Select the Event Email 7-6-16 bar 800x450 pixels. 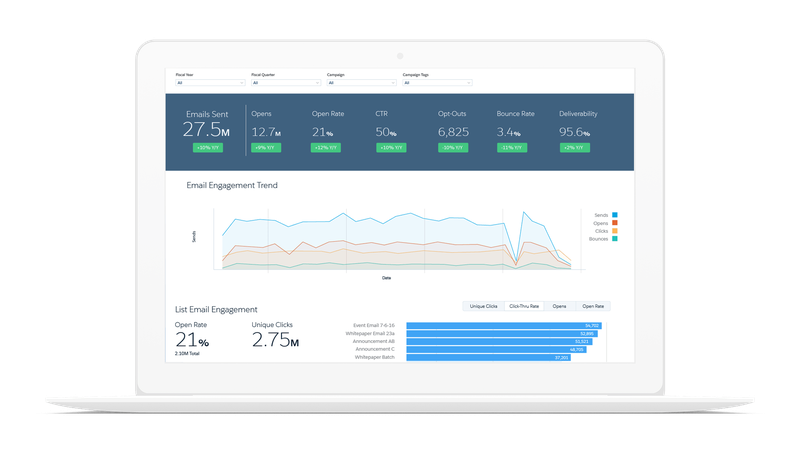pos(504,326)
